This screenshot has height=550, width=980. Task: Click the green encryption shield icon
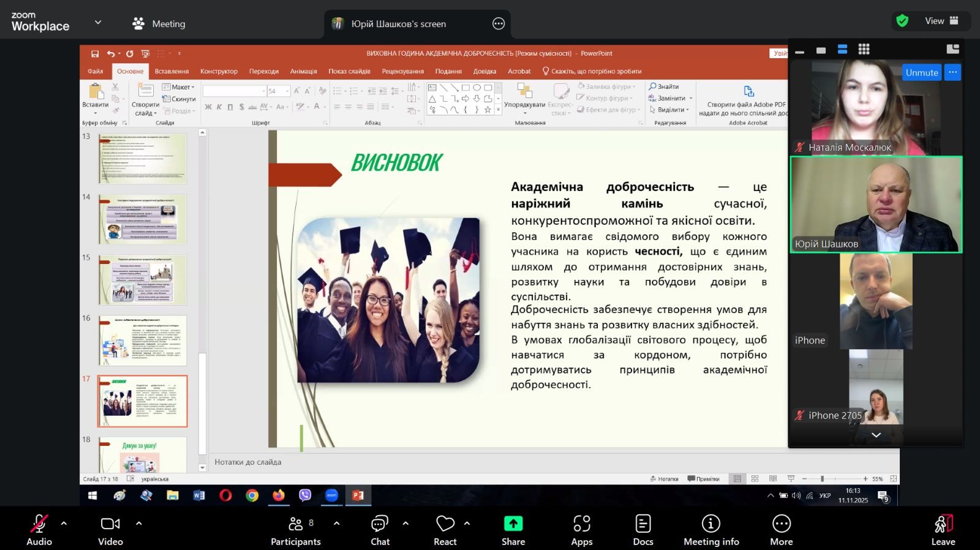[x=902, y=21]
